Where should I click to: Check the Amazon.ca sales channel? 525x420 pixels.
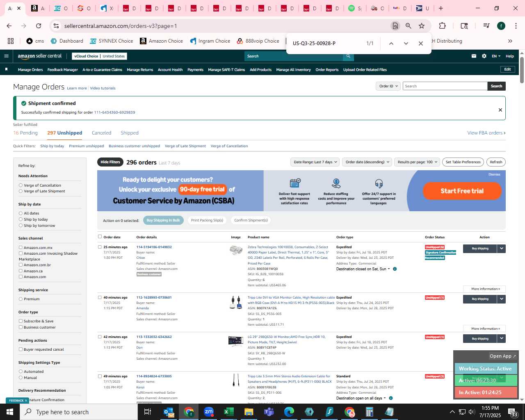(x=21, y=271)
